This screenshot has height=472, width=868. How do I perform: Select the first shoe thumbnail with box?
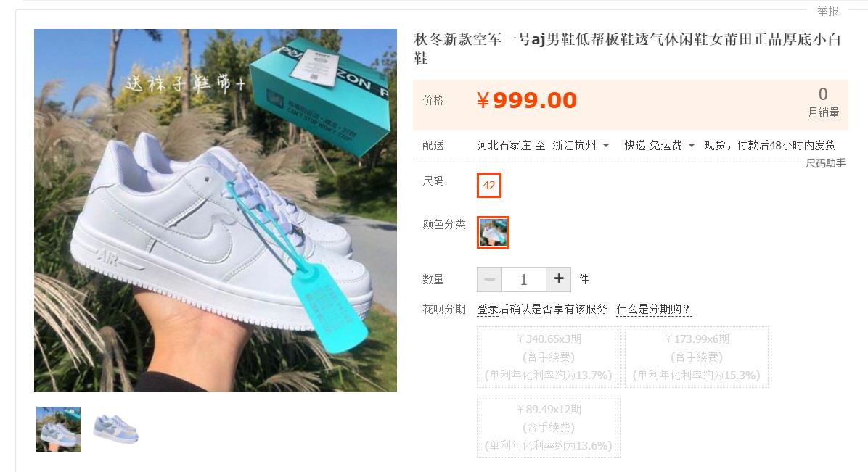59,428
